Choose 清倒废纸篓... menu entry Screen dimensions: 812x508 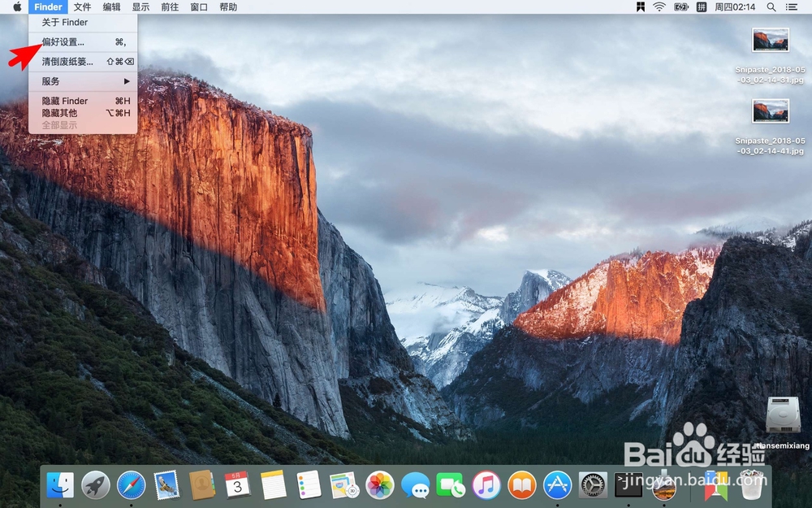pyautogui.click(x=83, y=62)
